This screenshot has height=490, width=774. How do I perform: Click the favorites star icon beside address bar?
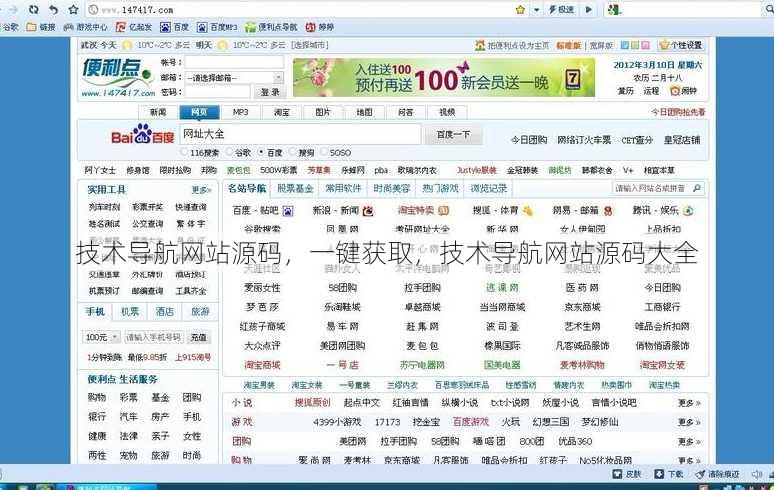[x=74, y=9]
